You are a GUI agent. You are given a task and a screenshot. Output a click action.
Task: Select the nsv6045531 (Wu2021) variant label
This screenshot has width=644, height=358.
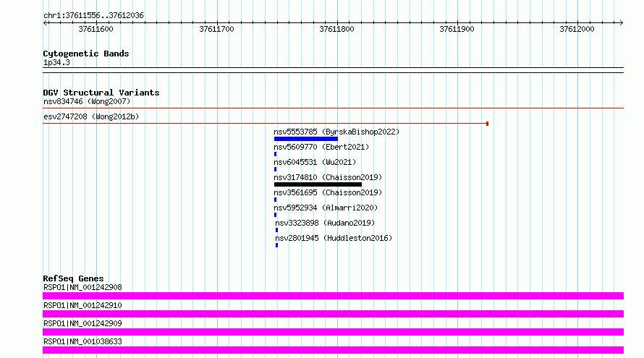pos(315,162)
